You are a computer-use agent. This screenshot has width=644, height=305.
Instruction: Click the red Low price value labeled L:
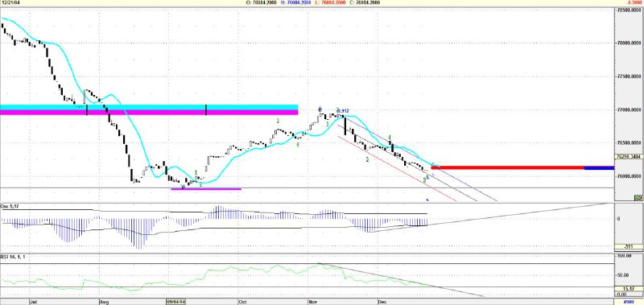[330, 2]
